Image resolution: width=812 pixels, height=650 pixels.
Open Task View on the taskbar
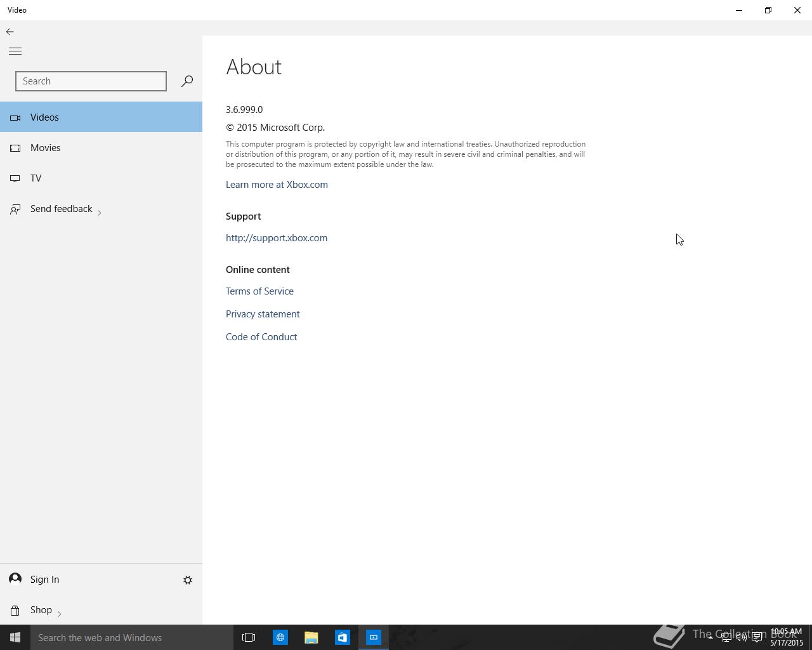(249, 637)
